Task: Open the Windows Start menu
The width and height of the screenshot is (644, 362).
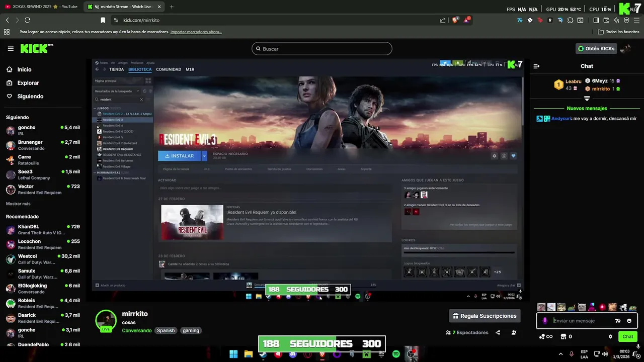Action: tap(233, 354)
